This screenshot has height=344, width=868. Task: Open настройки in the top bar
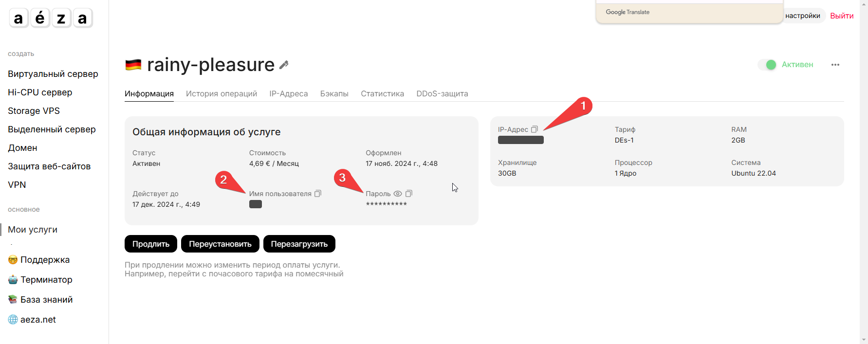click(x=803, y=16)
